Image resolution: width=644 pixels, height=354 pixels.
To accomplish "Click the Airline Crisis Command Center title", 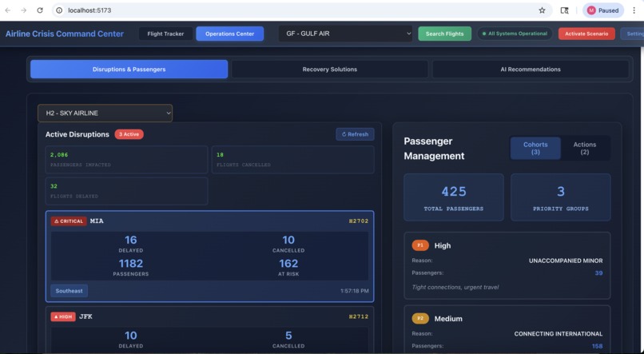I will point(65,34).
